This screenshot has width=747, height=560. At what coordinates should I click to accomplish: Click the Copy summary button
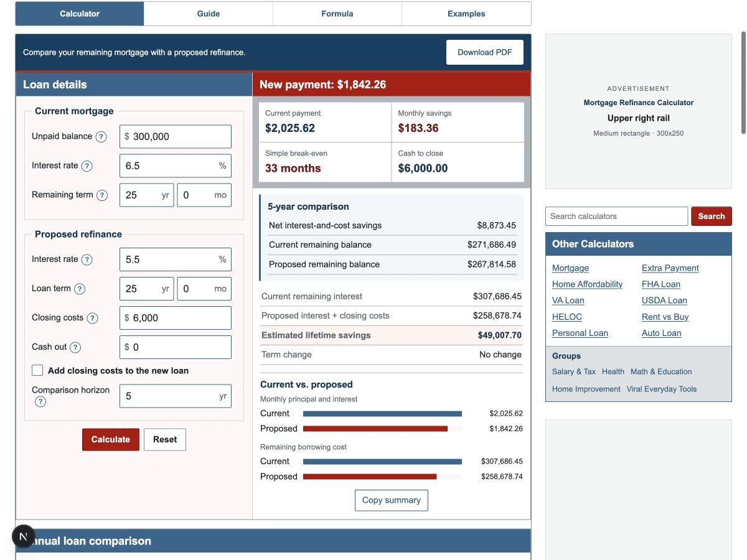pyautogui.click(x=392, y=500)
